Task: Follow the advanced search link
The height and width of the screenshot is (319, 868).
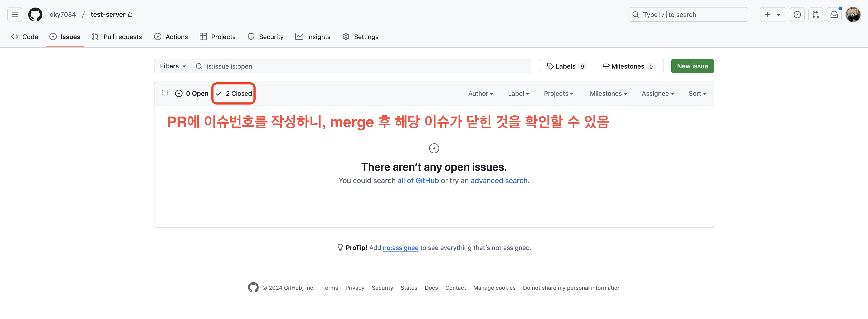Action: click(x=499, y=181)
